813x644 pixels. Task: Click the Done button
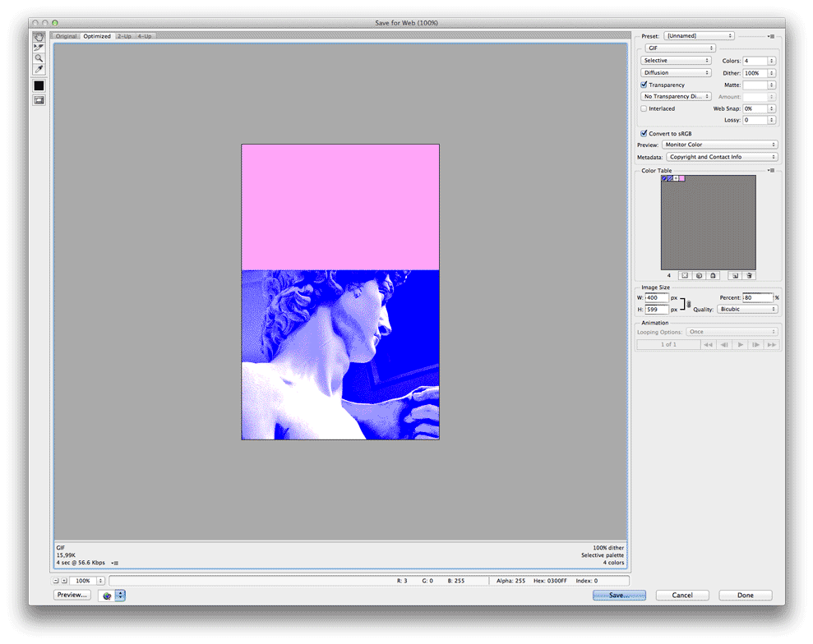point(746,596)
